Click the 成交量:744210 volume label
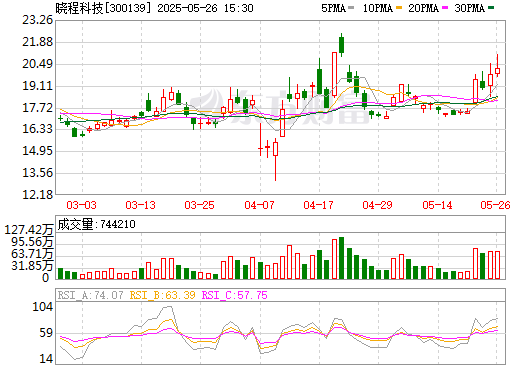Image resolution: width=520 pixels, height=365 pixels. coord(97,224)
